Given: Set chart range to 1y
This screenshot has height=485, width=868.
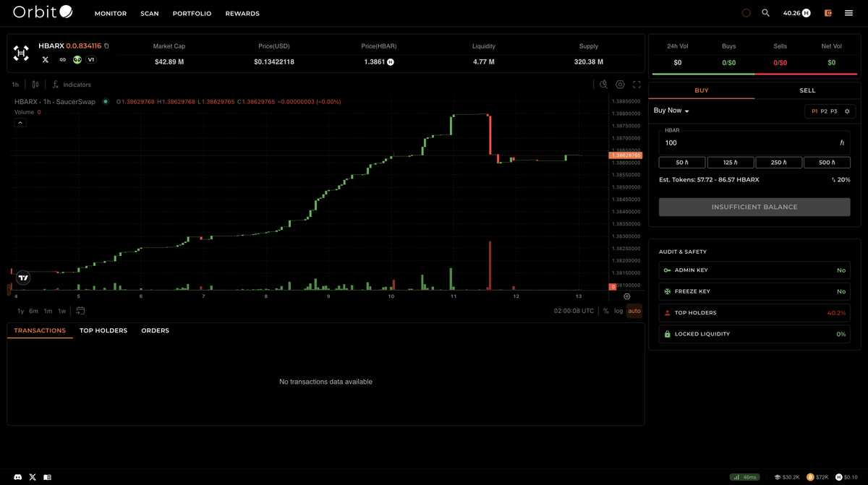Looking at the screenshot, I should click(x=20, y=311).
